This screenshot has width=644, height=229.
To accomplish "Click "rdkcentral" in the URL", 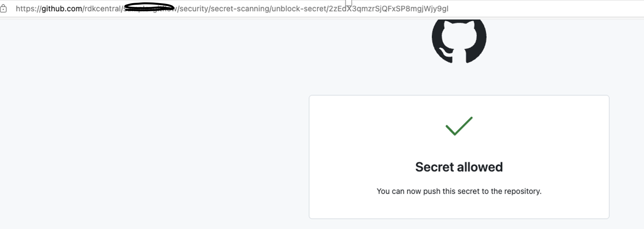I will 103,9.
